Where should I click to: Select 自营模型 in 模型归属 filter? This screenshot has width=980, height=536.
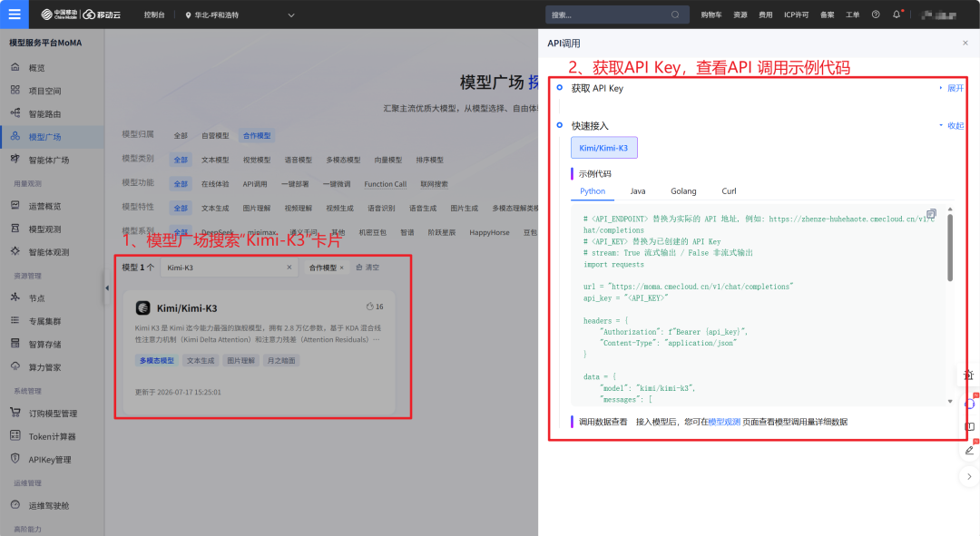(x=215, y=135)
